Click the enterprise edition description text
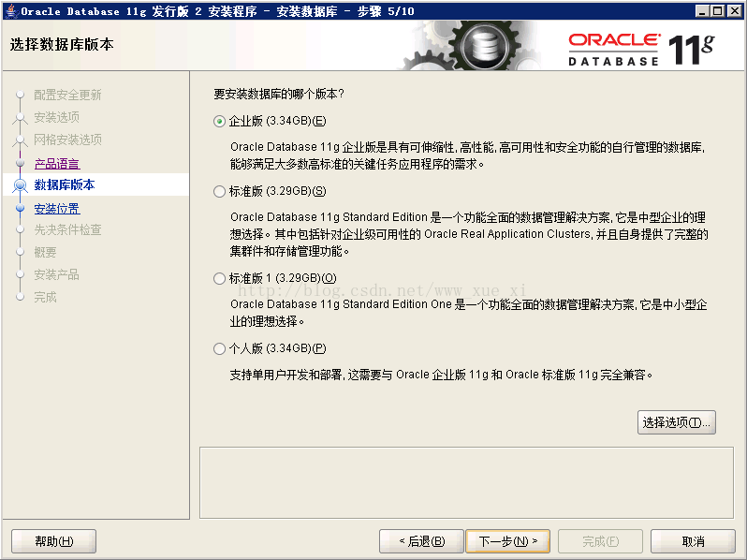The width and height of the screenshot is (747, 560). tap(467, 155)
